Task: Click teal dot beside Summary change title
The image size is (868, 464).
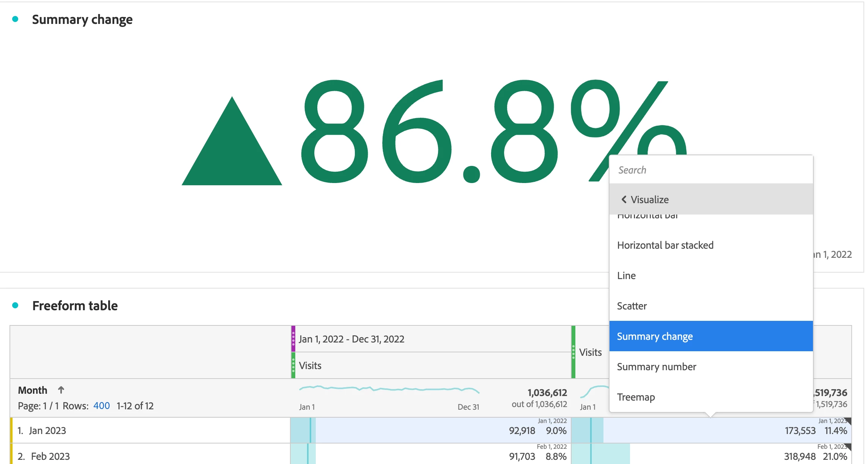Action: pyautogui.click(x=15, y=19)
